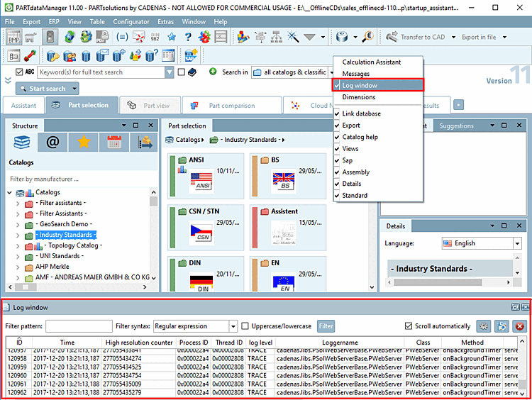Uncheck the Dimensions option in the menu

(x=358, y=97)
